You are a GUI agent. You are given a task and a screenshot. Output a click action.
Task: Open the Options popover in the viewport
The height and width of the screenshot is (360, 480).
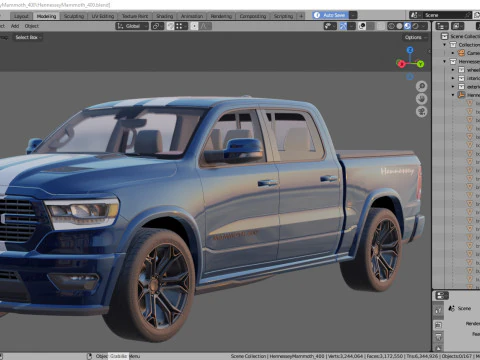(415, 37)
